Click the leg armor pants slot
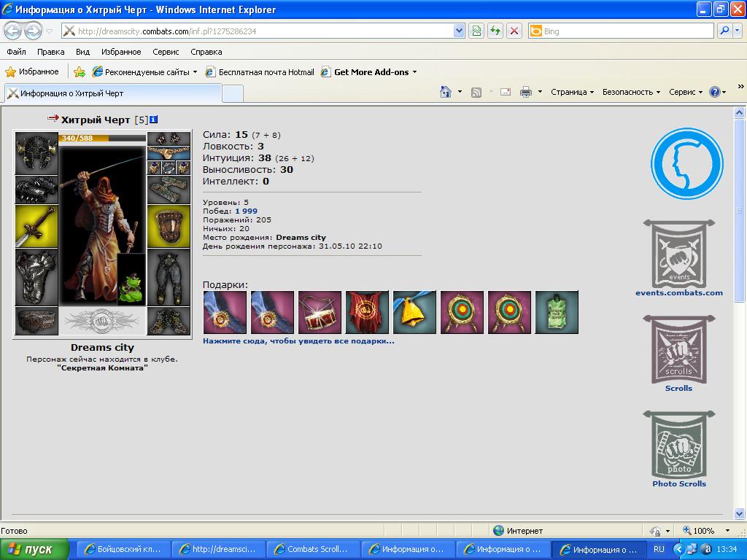747x560 pixels. point(169,277)
